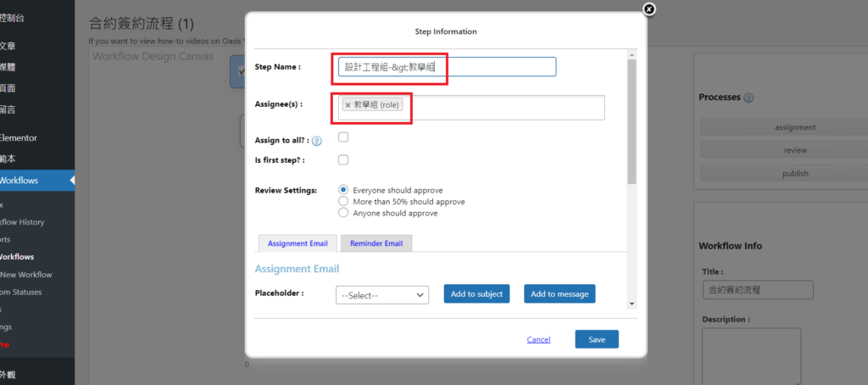The width and height of the screenshot is (868, 385).
Task: Remove the 教學組 role tag with x
Action: pos(348,105)
